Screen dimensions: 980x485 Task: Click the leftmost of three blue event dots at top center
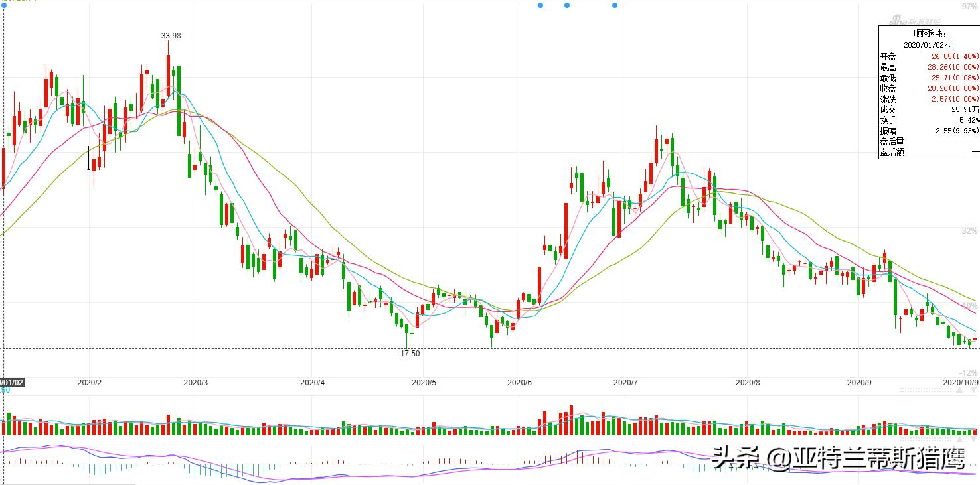540,5
